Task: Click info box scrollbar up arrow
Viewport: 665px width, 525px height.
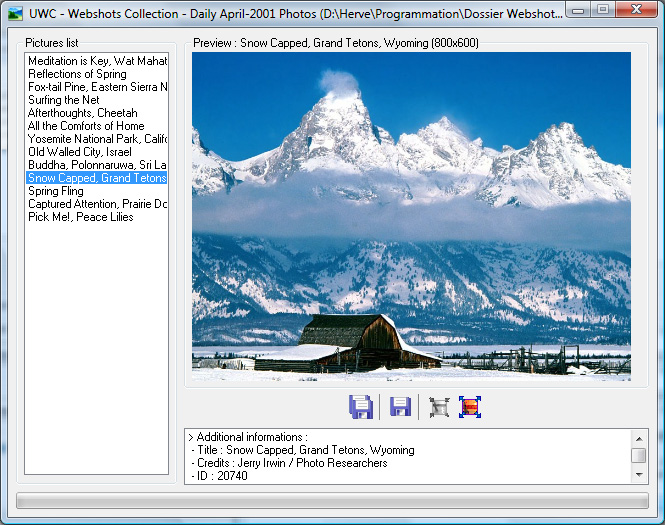Action: pos(639,438)
